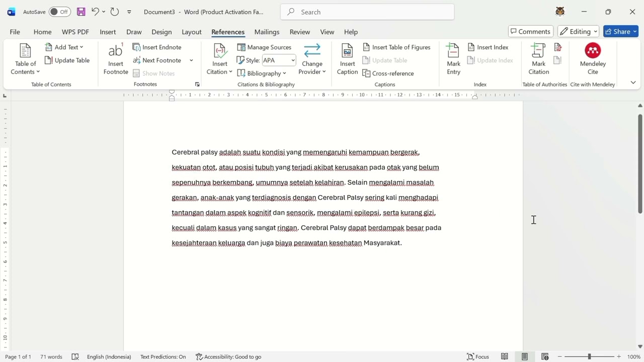The image size is (644, 362).
Task: Switch to Web Layout view
Action: [545, 356]
